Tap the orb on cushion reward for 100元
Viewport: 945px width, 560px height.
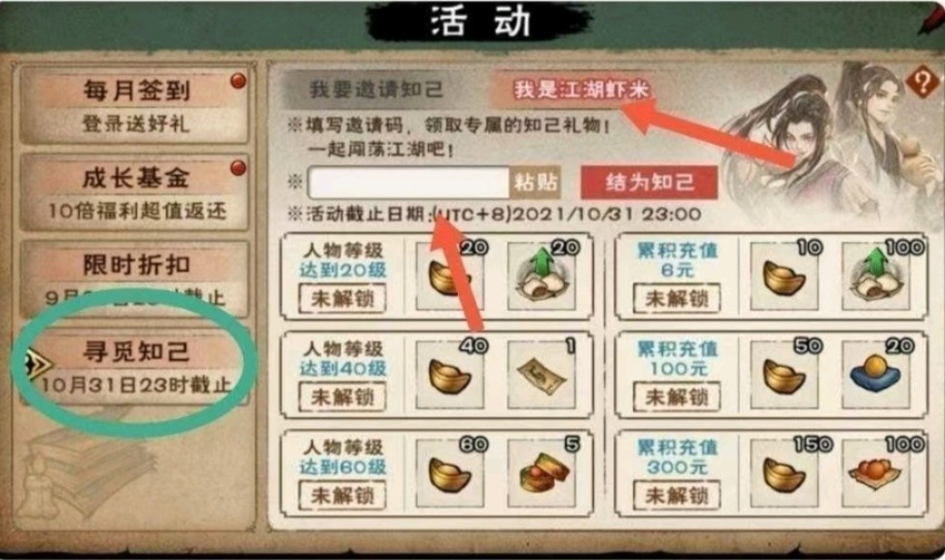tap(876, 375)
